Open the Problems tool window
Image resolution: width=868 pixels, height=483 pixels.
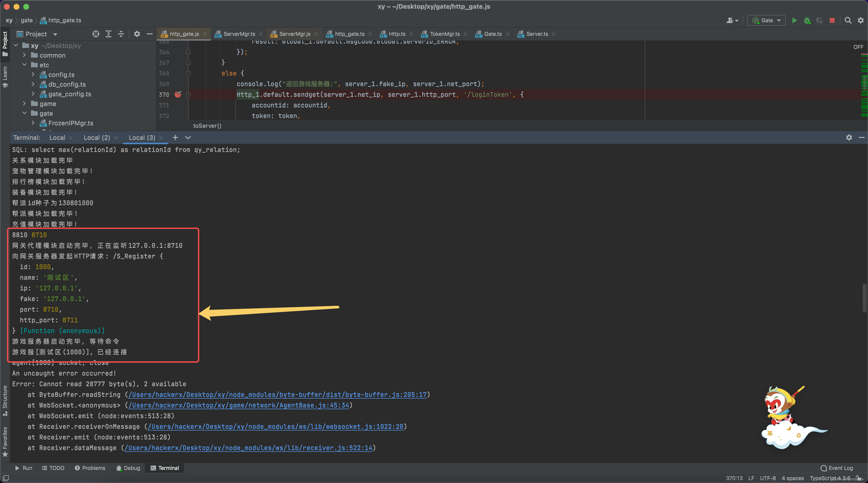click(x=90, y=468)
